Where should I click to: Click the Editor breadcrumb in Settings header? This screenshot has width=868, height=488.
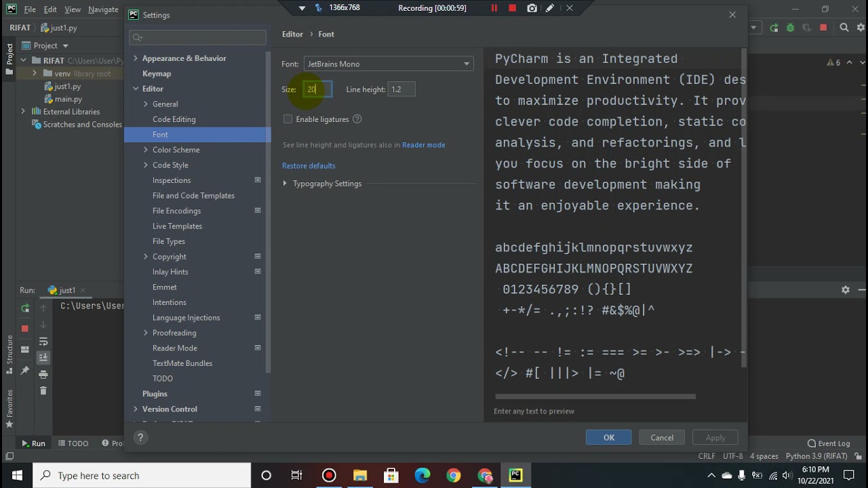293,34
